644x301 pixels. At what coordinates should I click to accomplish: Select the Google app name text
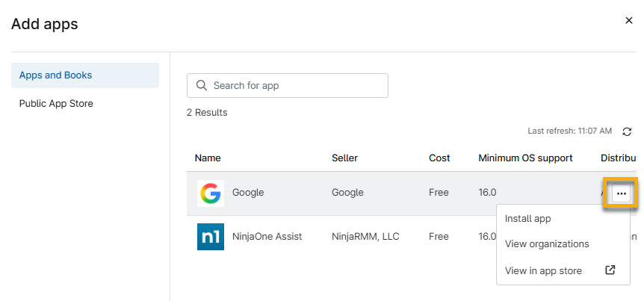(248, 192)
